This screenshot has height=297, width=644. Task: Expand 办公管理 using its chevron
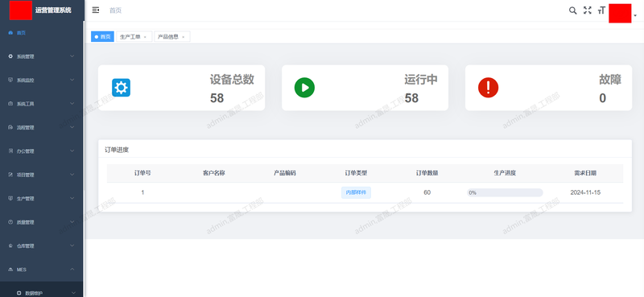point(72,151)
